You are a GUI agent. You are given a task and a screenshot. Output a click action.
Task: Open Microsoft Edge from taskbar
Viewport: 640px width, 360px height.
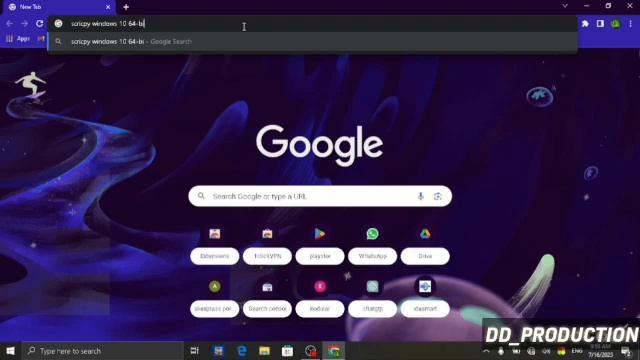(242, 351)
